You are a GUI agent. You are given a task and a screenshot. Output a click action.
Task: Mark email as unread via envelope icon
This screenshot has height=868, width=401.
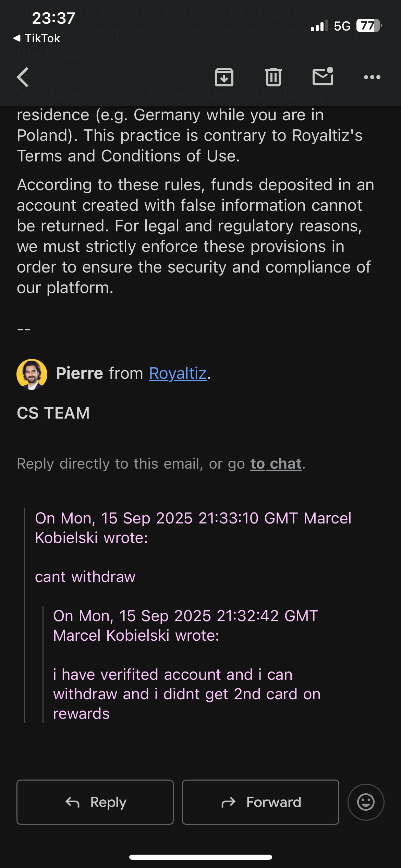[x=323, y=76]
